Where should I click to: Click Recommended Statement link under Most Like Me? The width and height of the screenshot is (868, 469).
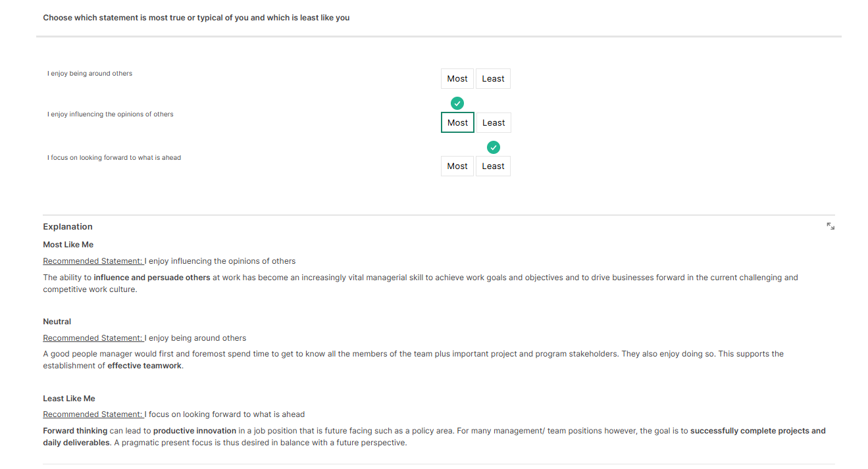[x=93, y=261]
